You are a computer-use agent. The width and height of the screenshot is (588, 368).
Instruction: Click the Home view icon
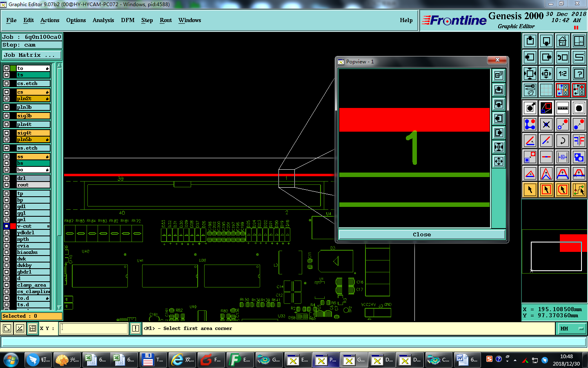tap(563, 41)
